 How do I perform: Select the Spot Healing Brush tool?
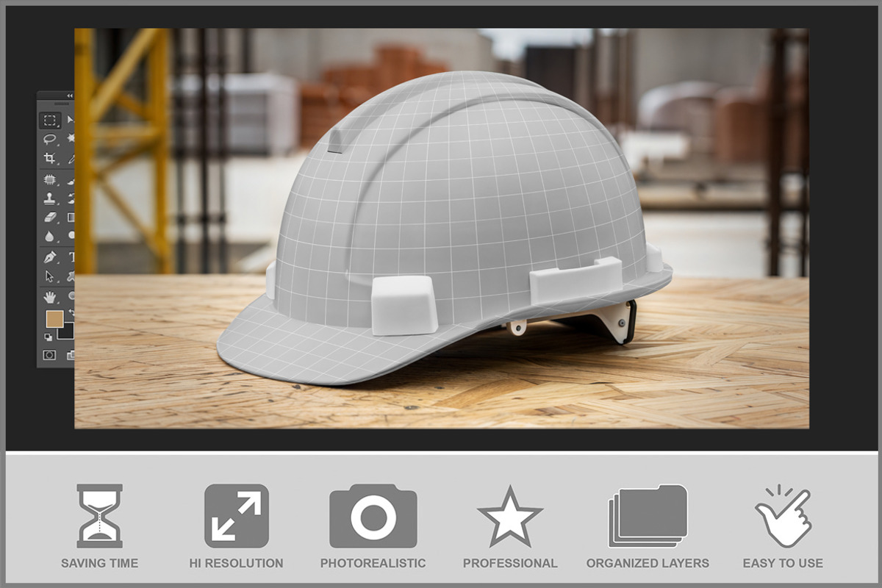click(50, 179)
